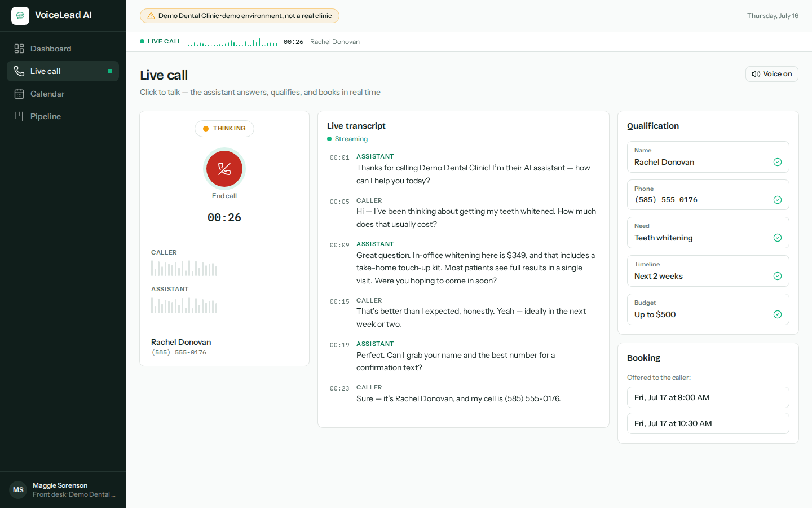Click the Offered to the caller label
This screenshot has height=508, width=812.
659,378
